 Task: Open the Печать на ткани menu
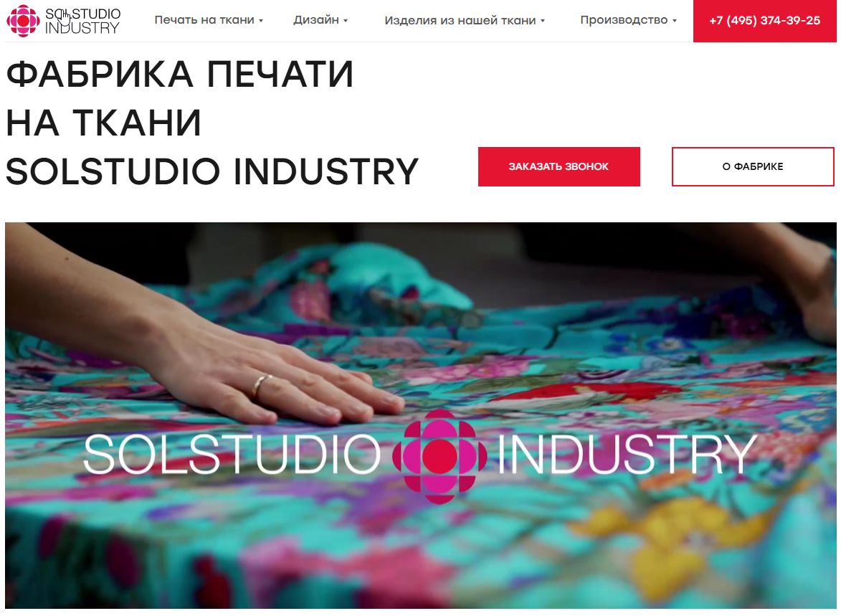tap(204, 20)
